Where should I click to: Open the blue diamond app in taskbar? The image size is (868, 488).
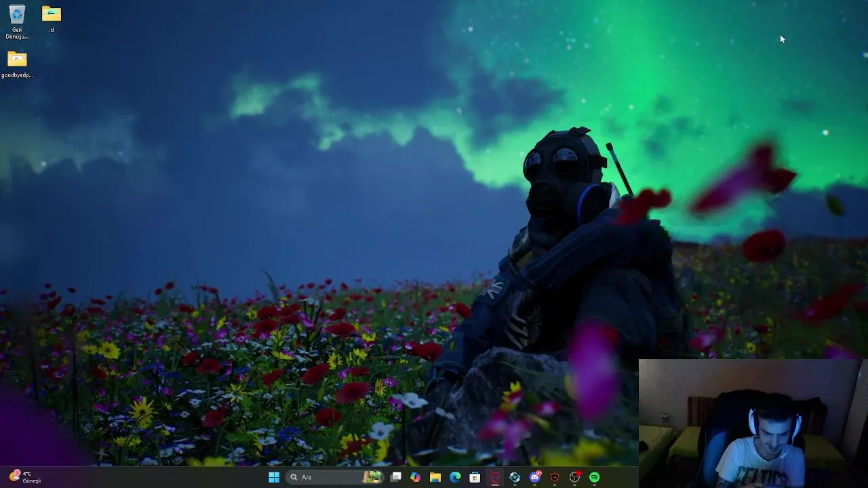(515, 477)
